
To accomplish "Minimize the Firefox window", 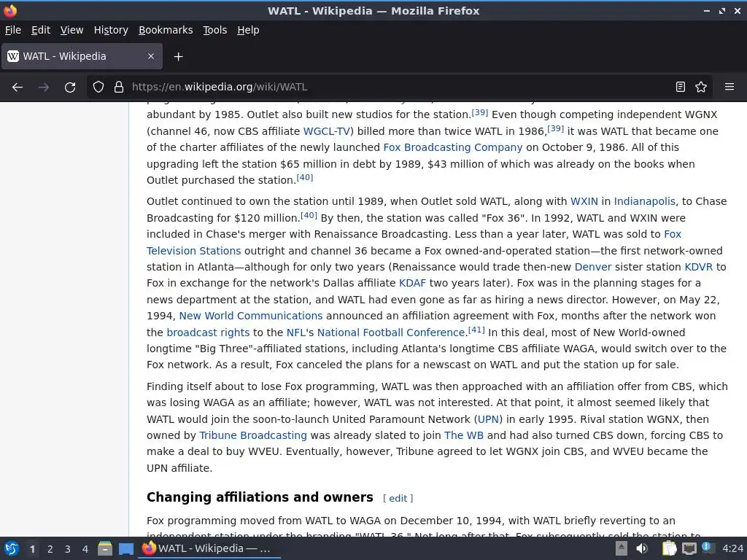I will pyautogui.click(x=707, y=10).
